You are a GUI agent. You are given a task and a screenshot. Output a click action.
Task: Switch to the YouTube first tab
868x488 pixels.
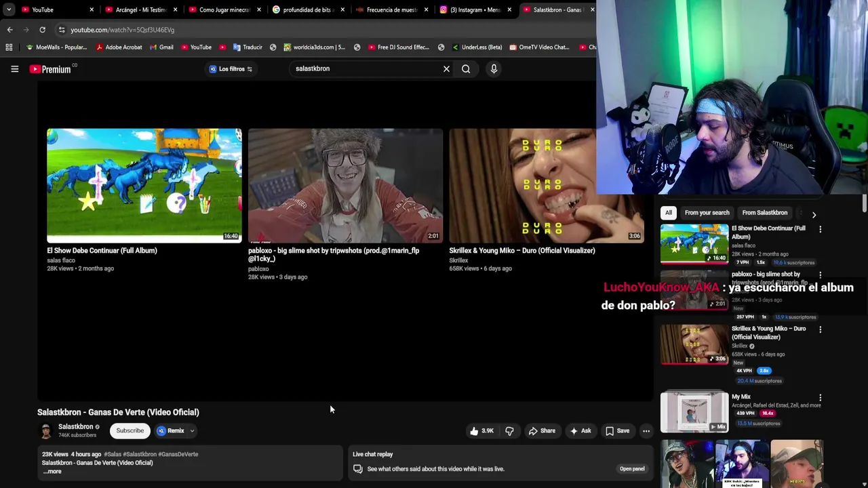(57, 9)
